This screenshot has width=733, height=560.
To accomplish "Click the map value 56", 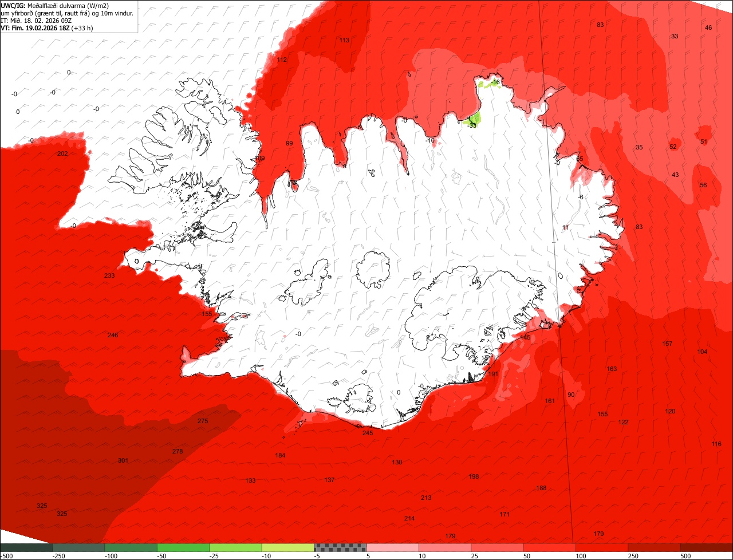I will tap(703, 185).
